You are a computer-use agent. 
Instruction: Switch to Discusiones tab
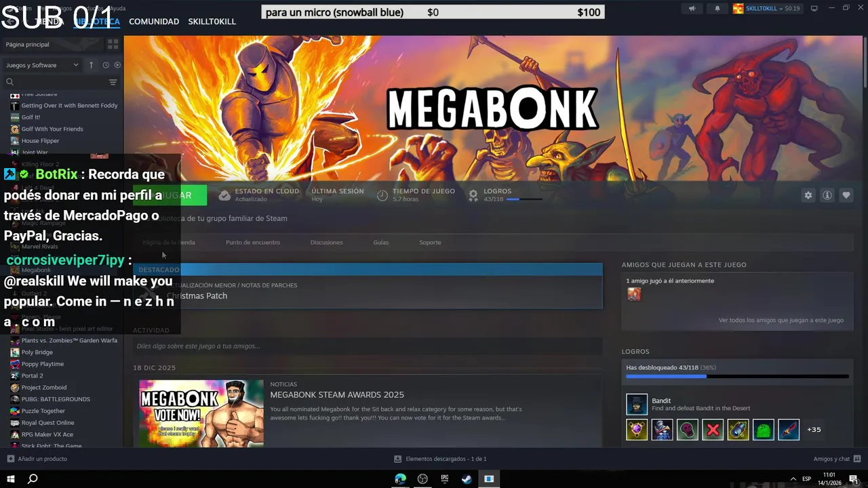pyautogui.click(x=326, y=243)
